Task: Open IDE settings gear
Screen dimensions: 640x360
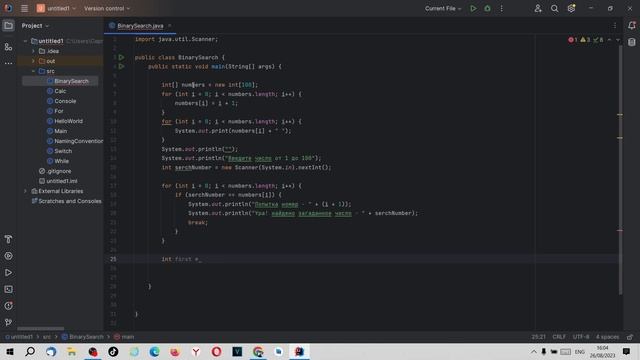Action: coord(571,8)
